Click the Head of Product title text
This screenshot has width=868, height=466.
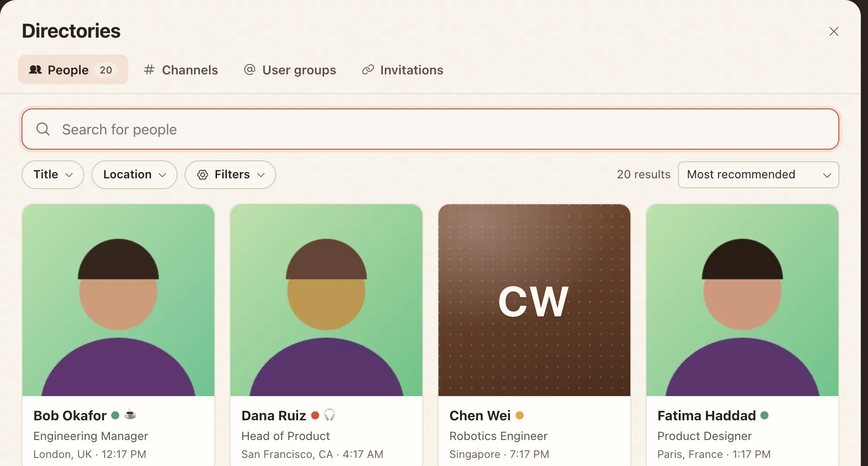tap(286, 436)
